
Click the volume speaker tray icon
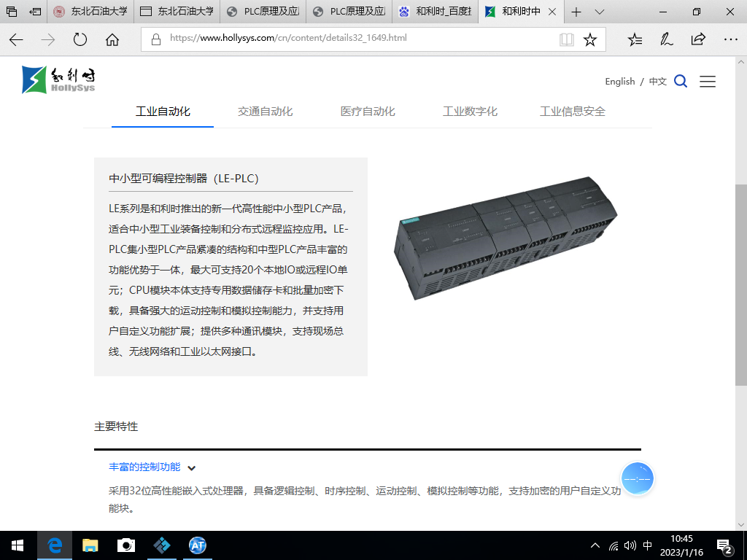pyautogui.click(x=630, y=545)
